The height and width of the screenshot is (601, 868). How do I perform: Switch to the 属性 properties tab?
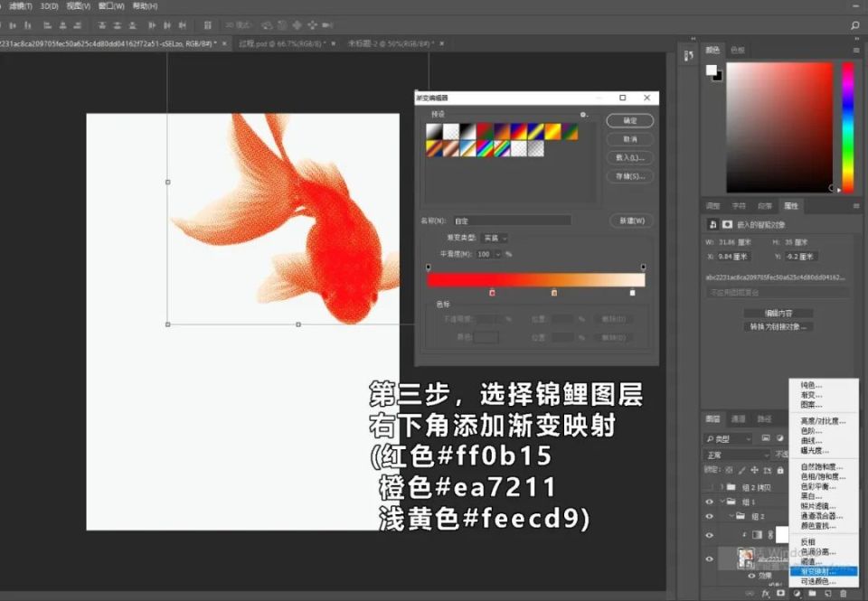coord(791,206)
